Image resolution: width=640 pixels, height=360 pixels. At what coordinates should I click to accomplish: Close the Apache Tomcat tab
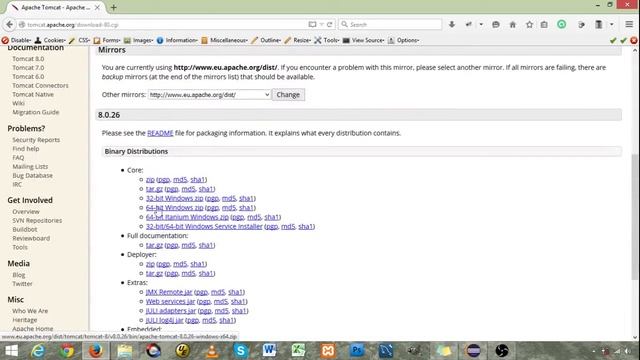[97, 7]
